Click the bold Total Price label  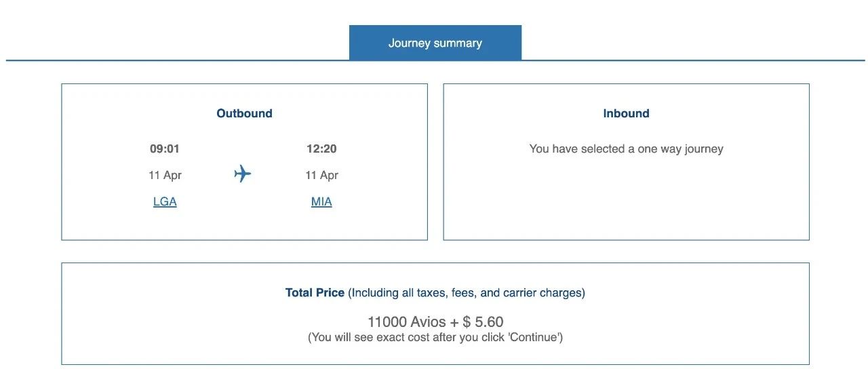click(x=315, y=293)
